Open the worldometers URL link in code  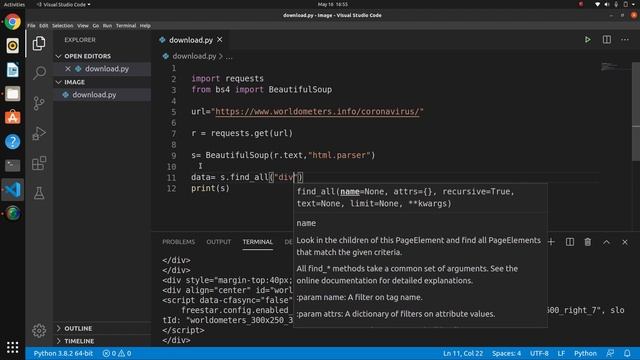[317, 111]
